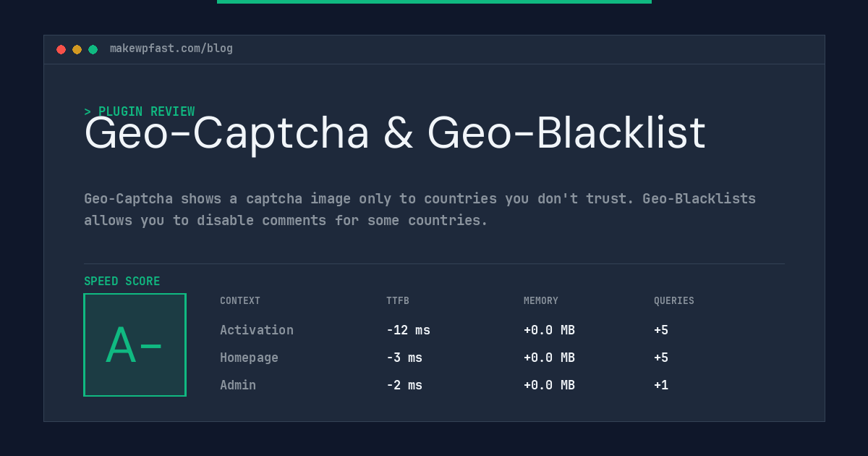Click the '> PLUGIN REVIEW' label

coord(140,111)
